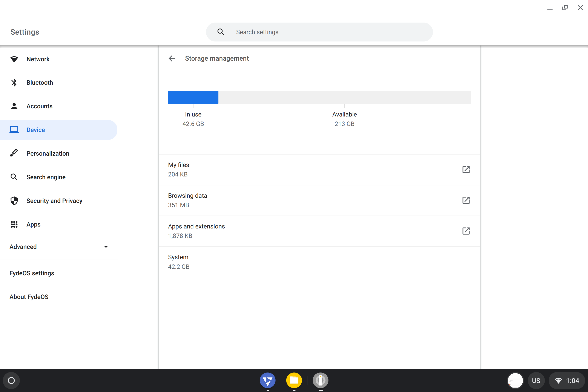The height and width of the screenshot is (392, 588).
Task: Click the white notification thumbnail in the tray
Action: coord(515,380)
